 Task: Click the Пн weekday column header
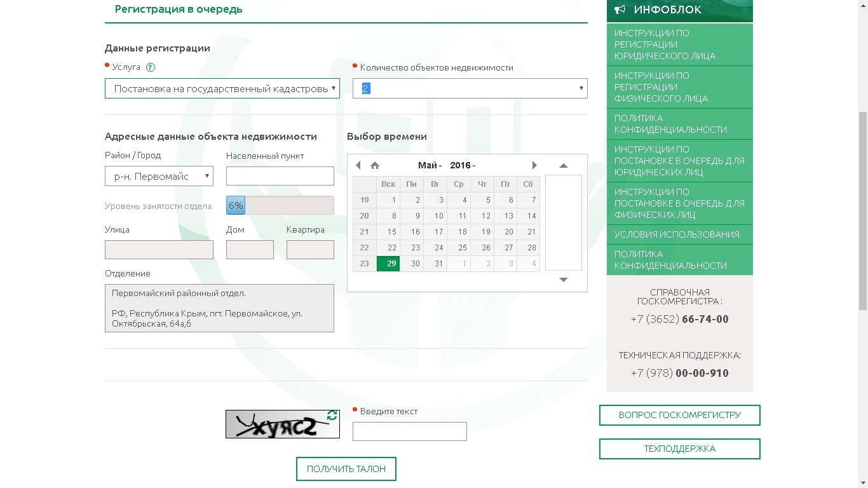[x=412, y=184]
